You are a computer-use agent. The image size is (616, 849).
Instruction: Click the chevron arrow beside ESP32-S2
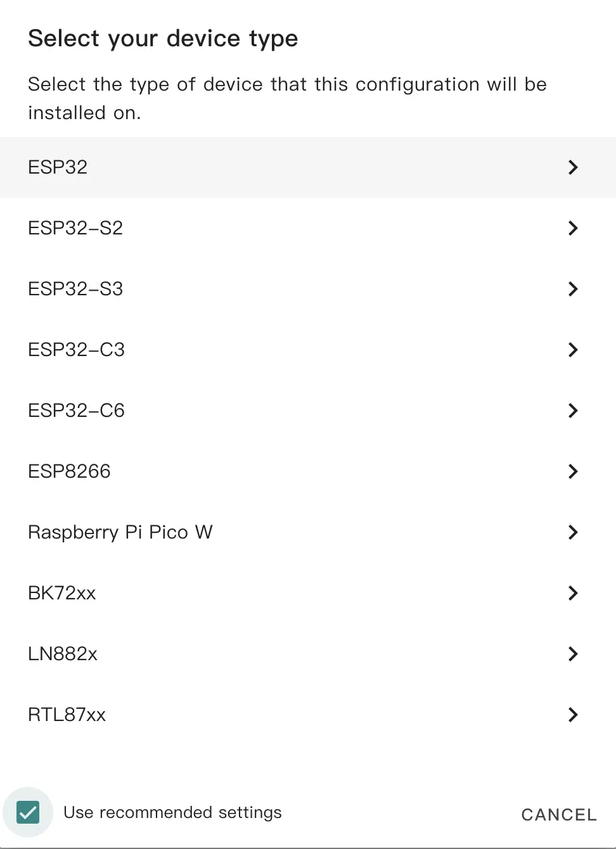(573, 228)
